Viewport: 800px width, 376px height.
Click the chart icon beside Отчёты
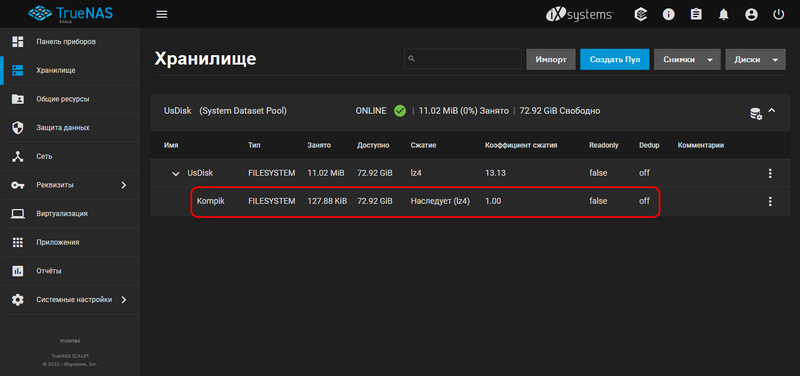[18, 271]
